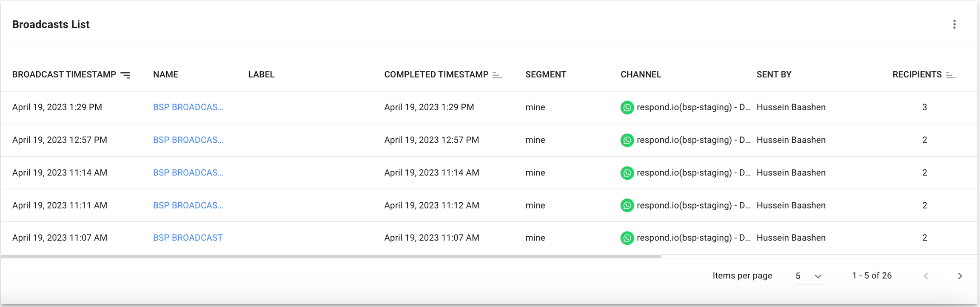Image resolution: width=980 pixels, height=307 pixels.
Task: Open the broadcast link sent at 11:14 AM
Action: (188, 172)
